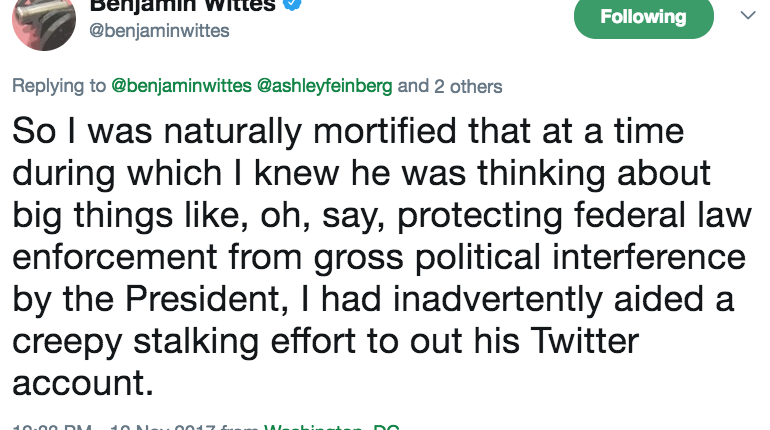This screenshot has width=770, height=430.
Task: Show the "and 2 others" recipients
Action: pyautogui.click(x=450, y=86)
